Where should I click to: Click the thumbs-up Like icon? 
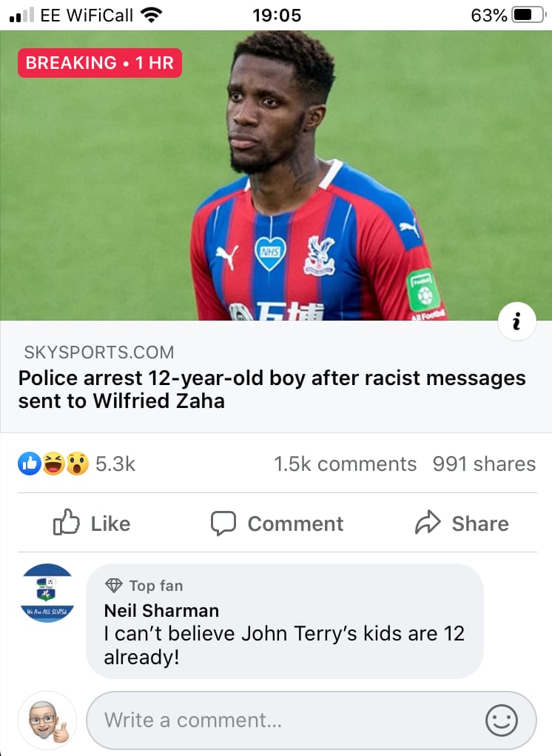point(66,522)
